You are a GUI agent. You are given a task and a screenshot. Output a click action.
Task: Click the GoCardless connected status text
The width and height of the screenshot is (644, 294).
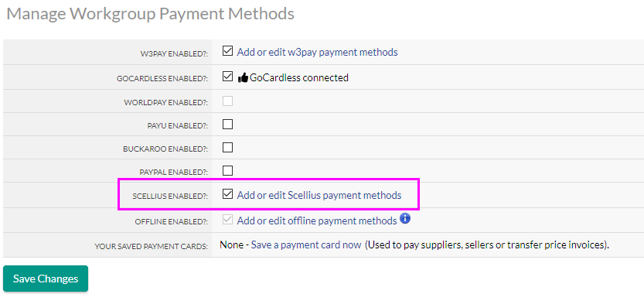(299, 77)
